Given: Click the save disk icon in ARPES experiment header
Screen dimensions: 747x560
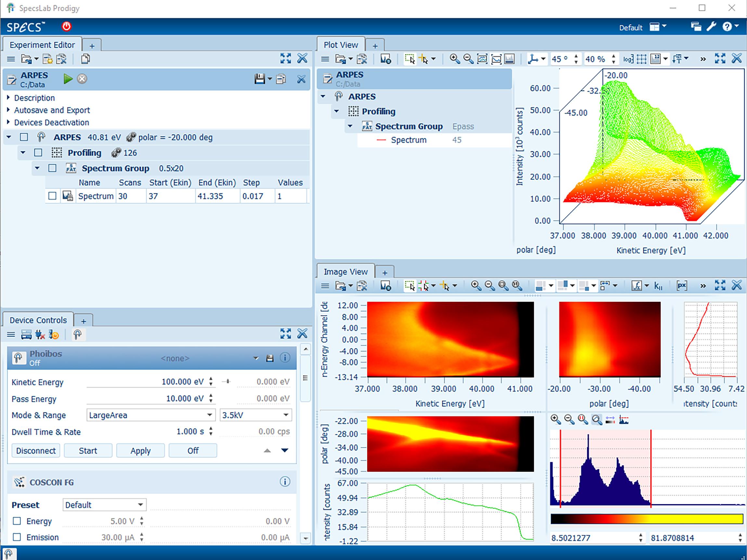Looking at the screenshot, I should 259,79.
